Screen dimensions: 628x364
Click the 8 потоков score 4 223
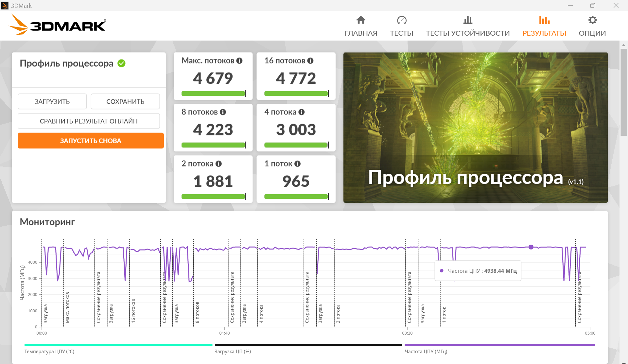point(213,130)
